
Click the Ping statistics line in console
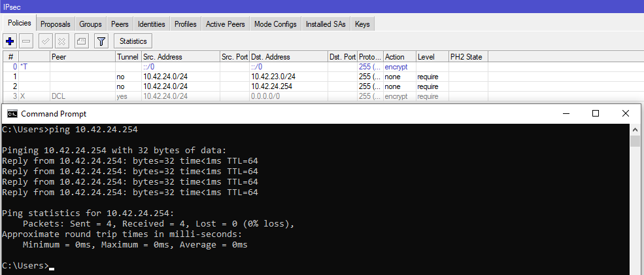pos(88,213)
